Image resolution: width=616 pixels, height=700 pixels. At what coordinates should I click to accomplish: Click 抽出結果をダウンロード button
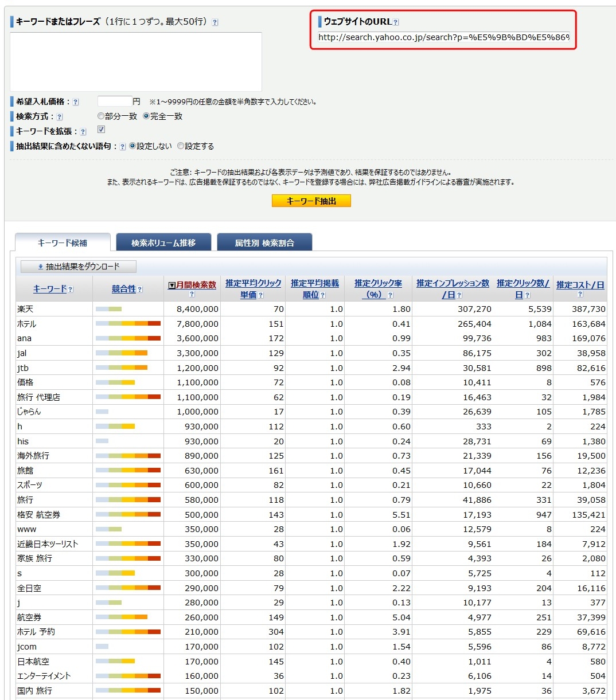(79, 267)
